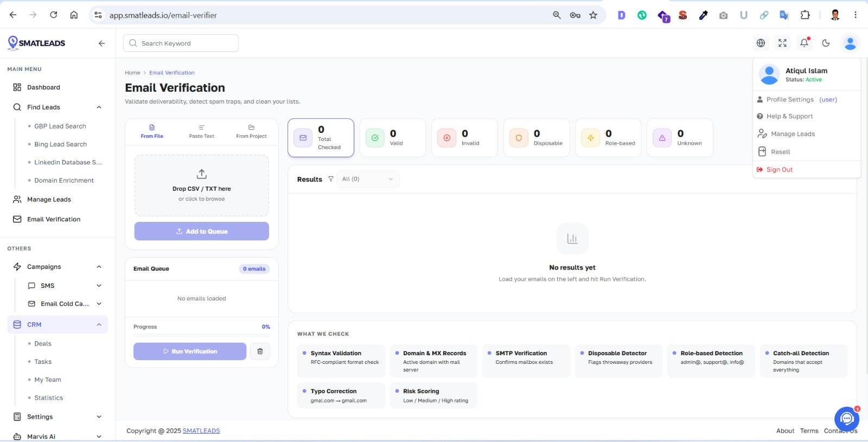Click the Invalid red cross icon

[x=446, y=138]
